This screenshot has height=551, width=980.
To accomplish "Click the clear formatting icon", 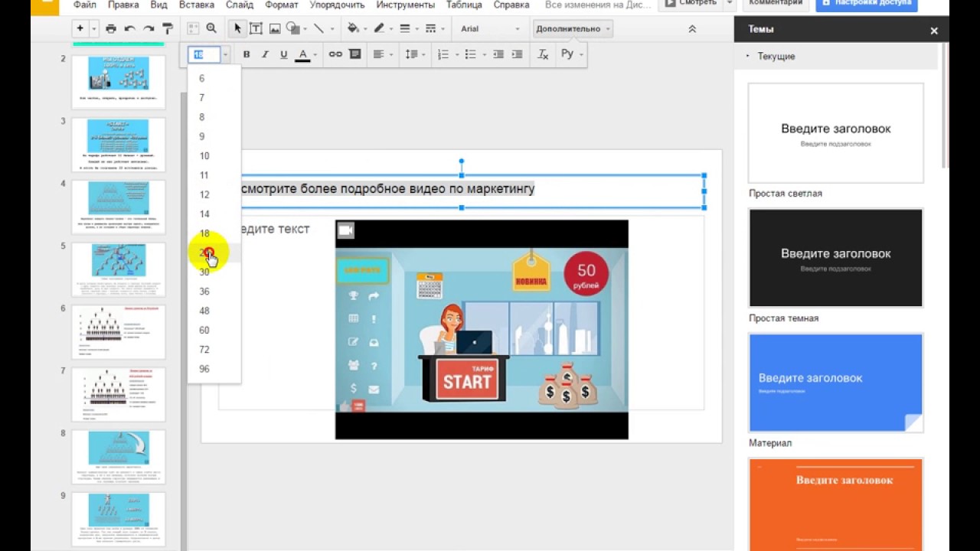I will 543,54.
